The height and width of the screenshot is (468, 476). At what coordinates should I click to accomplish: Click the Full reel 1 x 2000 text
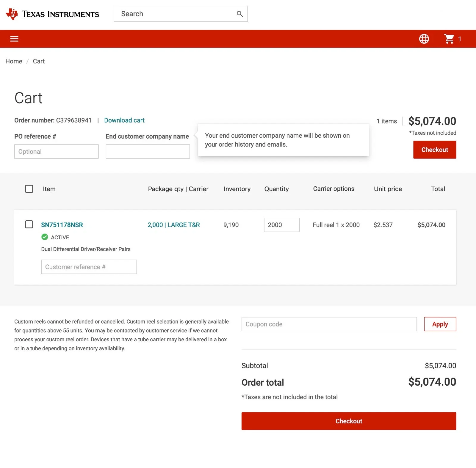point(336,225)
